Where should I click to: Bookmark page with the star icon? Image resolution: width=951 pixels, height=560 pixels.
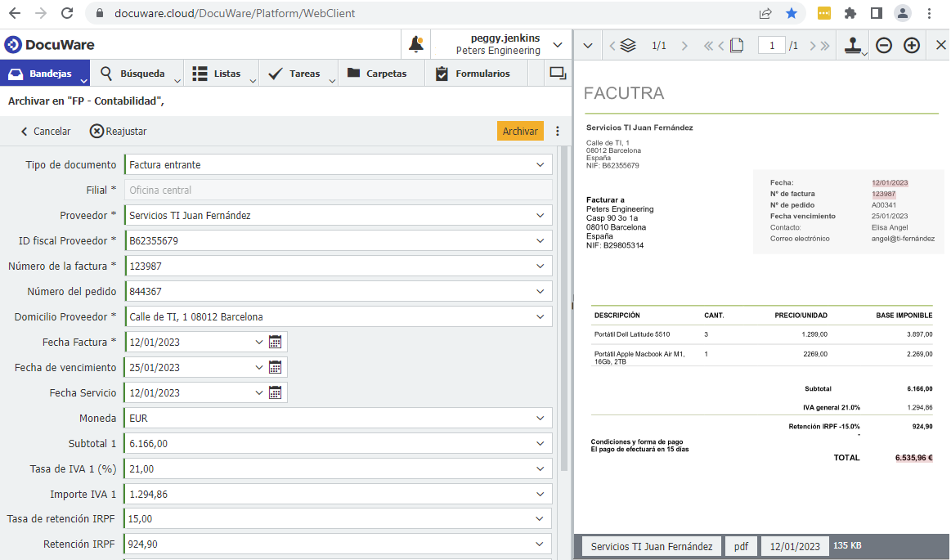(792, 13)
